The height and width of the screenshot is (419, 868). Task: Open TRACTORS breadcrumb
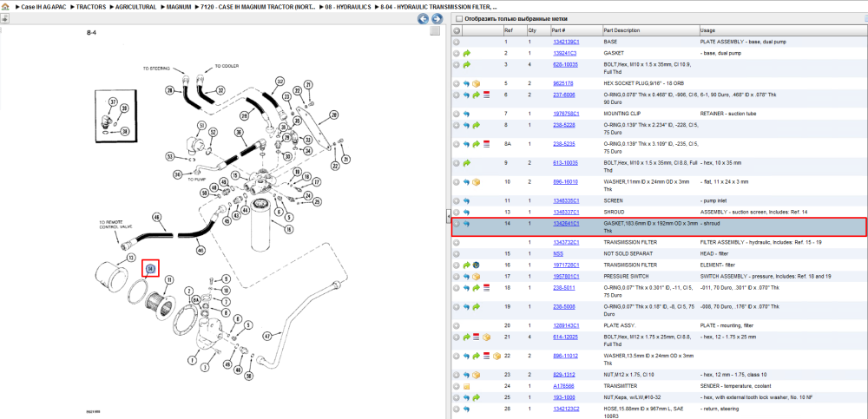click(x=91, y=7)
